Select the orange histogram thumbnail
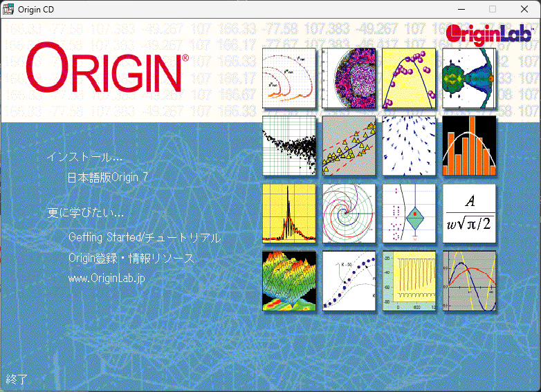This screenshot has height=392, width=541. (x=469, y=145)
